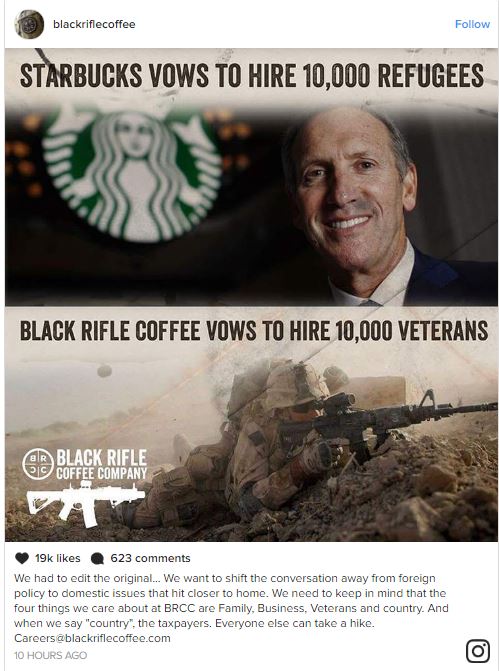Click the white rifle silhouette graphic
Image resolution: width=499 pixels, height=671 pixels.
[86, 504]
